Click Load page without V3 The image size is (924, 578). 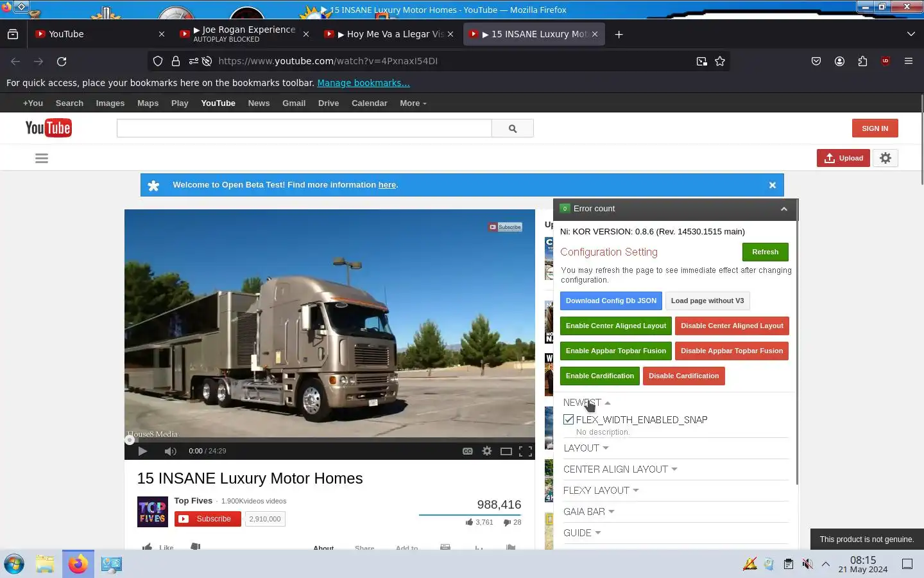pos(707,301)
